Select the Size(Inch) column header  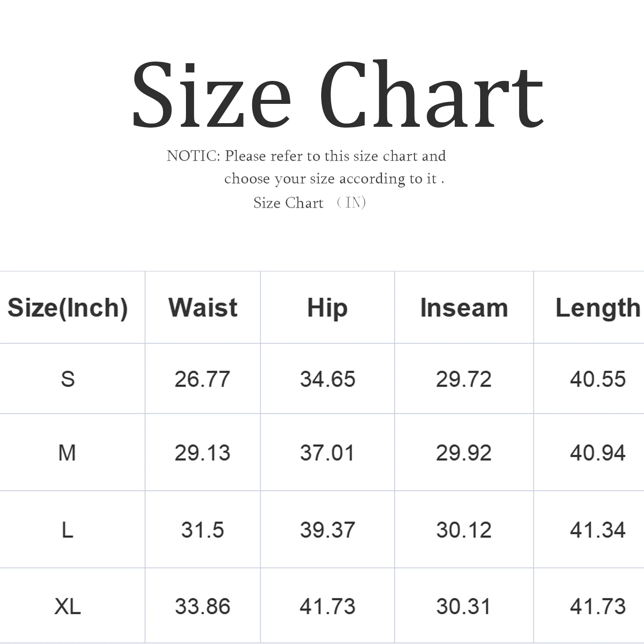[68, 308]
